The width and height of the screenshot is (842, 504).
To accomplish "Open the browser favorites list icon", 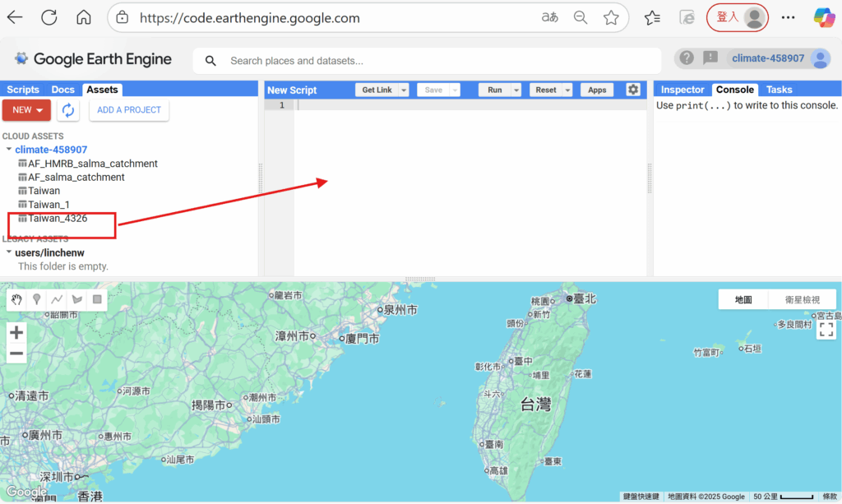I will [652, 18].
